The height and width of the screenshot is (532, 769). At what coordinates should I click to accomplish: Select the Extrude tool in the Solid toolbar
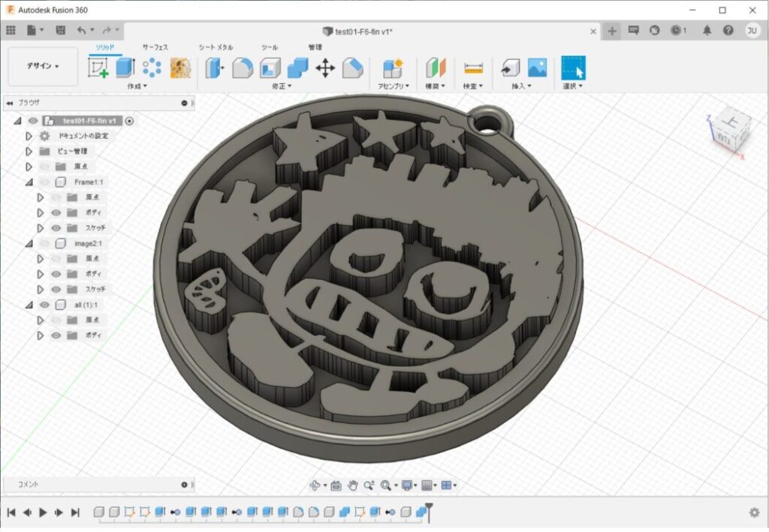coord(123,68)
